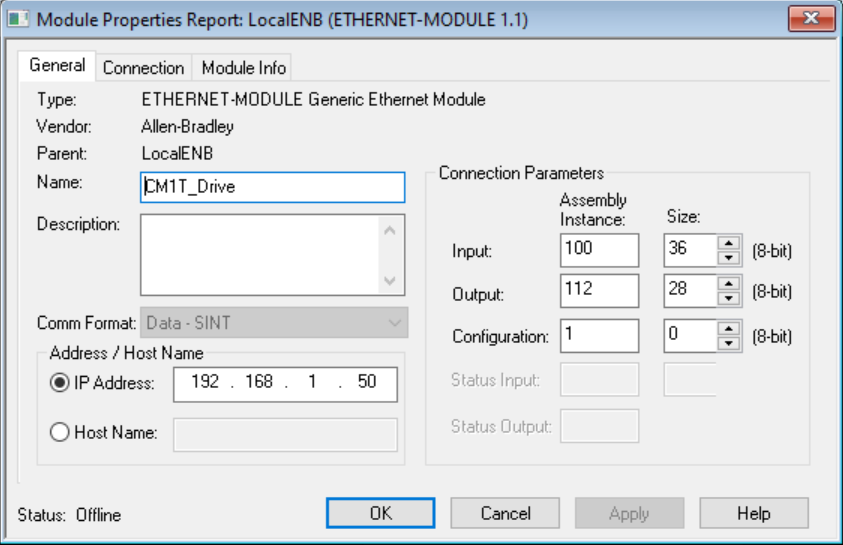The image size is (843, 545).
Task: Decrease the Configuration size value
Action: pos(729,343)
